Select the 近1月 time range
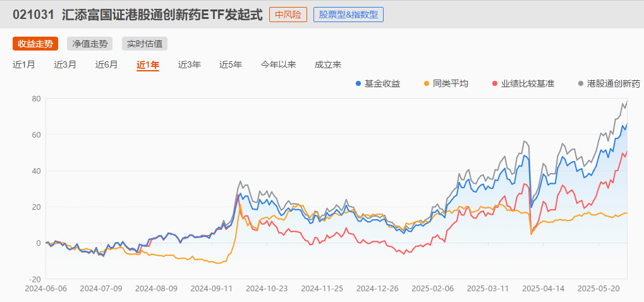This screenshot has height=302, width=644. pyautogui.click(x=24, y=64)
